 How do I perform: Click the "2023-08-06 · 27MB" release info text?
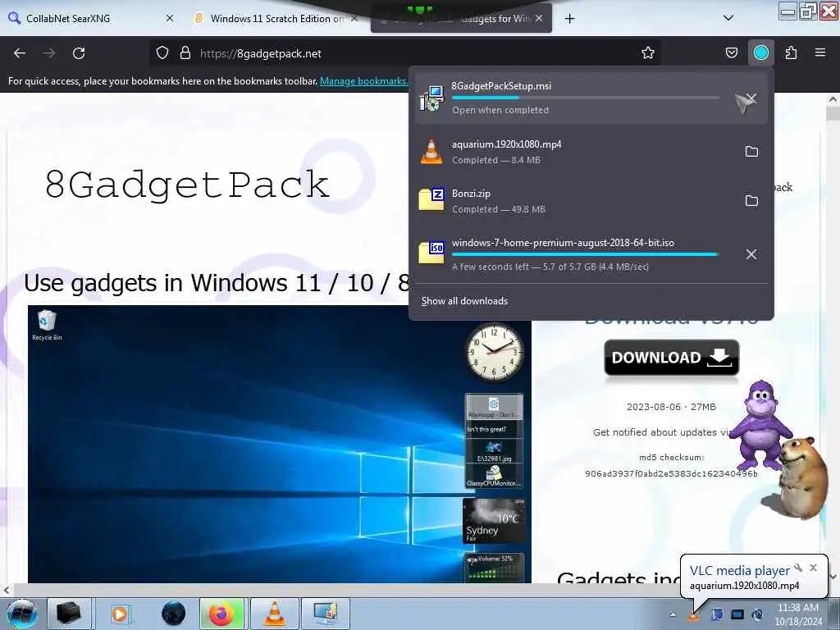pyautogui.click(x=671, y=407)
